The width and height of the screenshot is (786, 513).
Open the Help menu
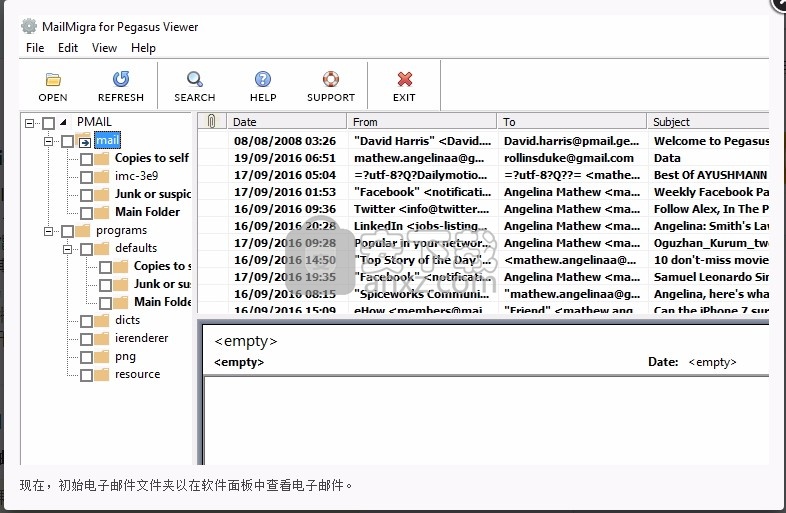[x=143, y=48]
